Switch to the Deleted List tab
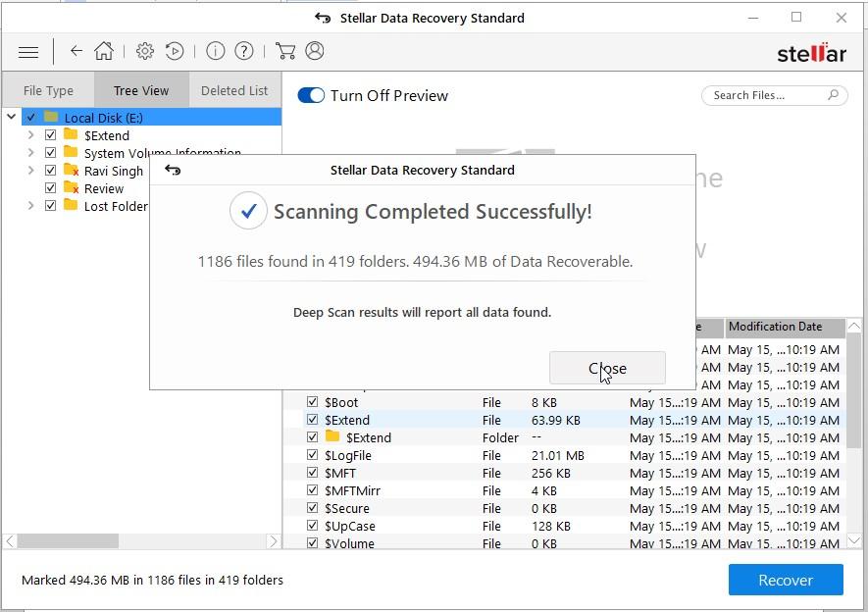The width and height of the screenshot is (868, 612). (234, 90)
